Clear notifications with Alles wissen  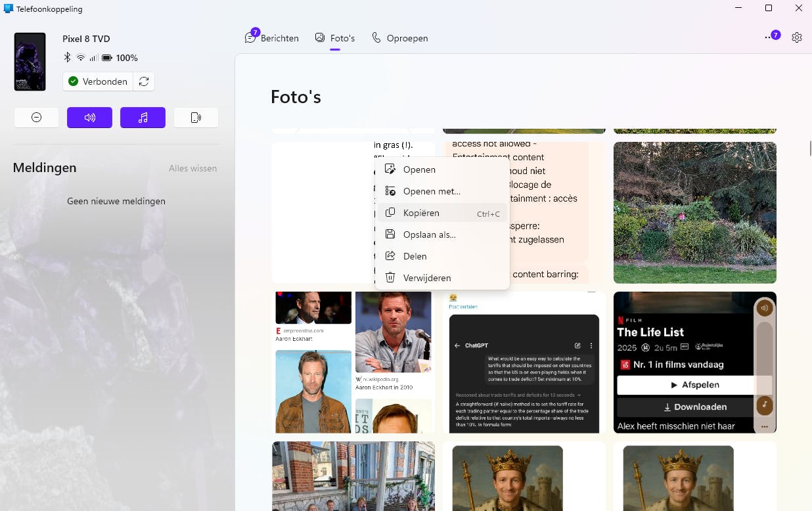click(192, 168)
